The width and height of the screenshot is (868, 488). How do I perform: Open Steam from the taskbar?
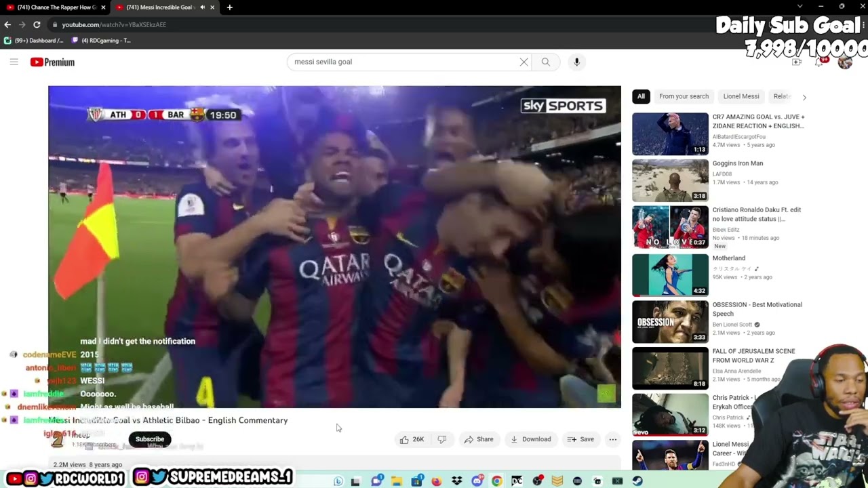click(637, 481)
